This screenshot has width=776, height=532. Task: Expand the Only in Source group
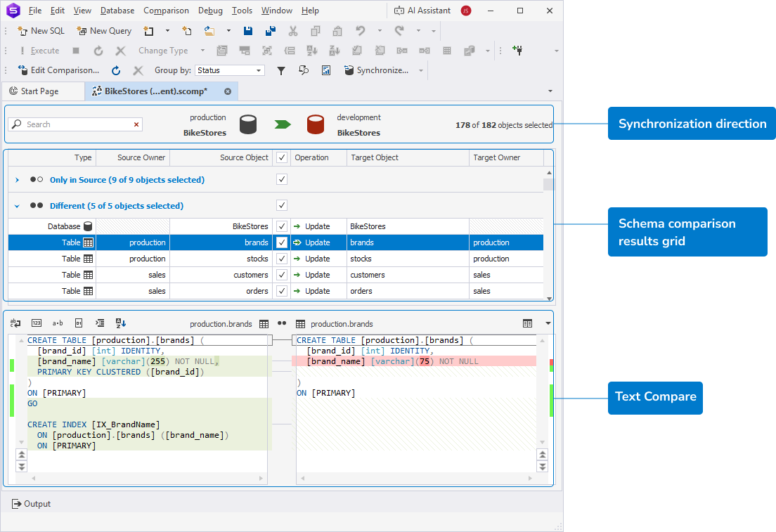point(16,179)
